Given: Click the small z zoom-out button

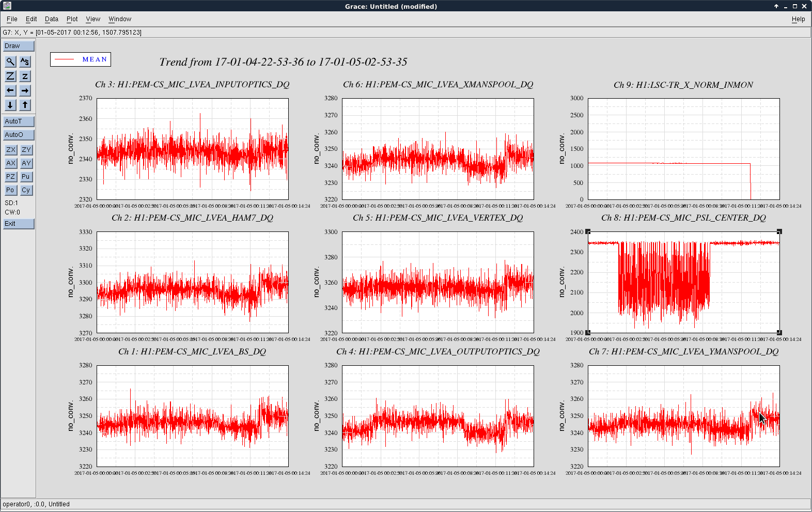Looking at the screenshot, I should pos(25,76).
